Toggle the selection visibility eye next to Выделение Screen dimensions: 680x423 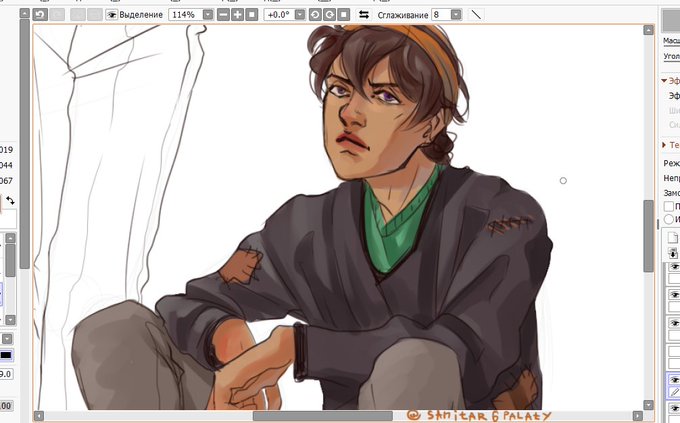[x=111, y=15]
